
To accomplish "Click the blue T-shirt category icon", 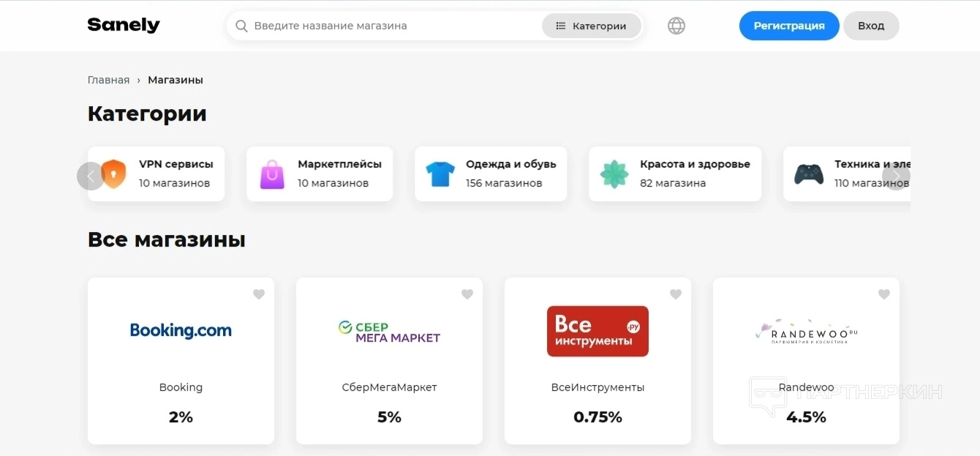I will pos(440,174).
